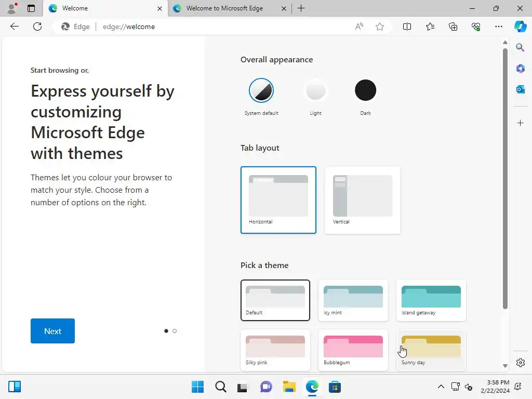
Task: Pick the Silky pink theme
Action: (x=275, y=350)
